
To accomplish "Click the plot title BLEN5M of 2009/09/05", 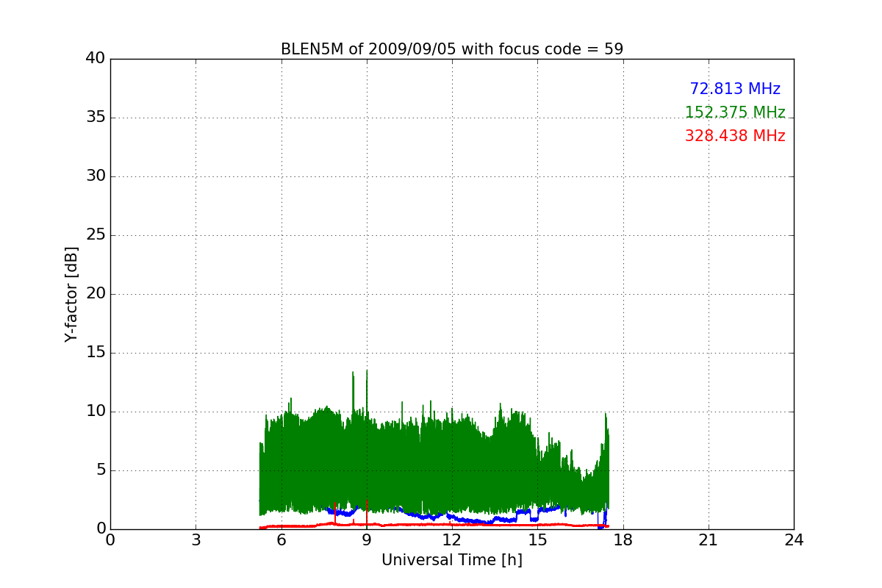I will click(451, 49).
